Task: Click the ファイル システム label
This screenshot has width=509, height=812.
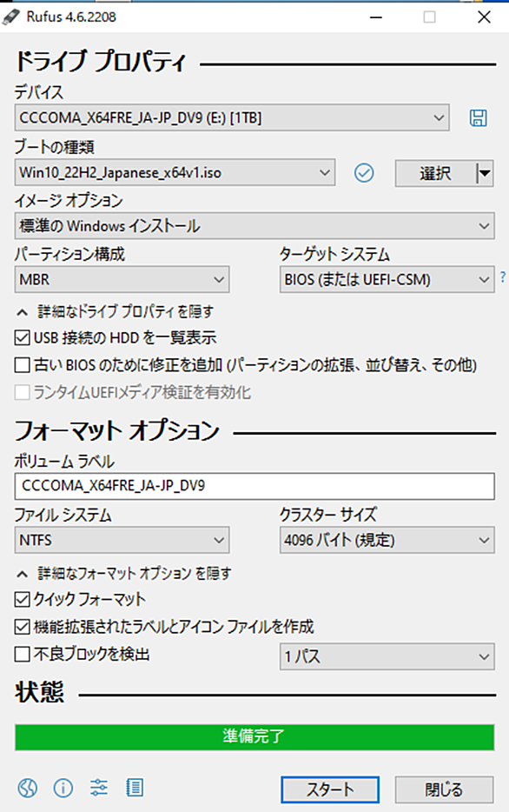Action: [x=63, y=515]
